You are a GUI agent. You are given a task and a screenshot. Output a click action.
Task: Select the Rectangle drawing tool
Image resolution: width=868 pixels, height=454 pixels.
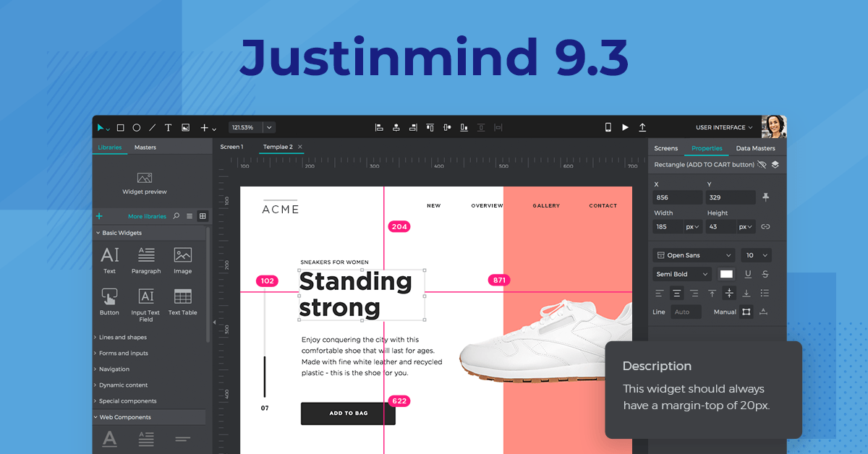[120, 127]
